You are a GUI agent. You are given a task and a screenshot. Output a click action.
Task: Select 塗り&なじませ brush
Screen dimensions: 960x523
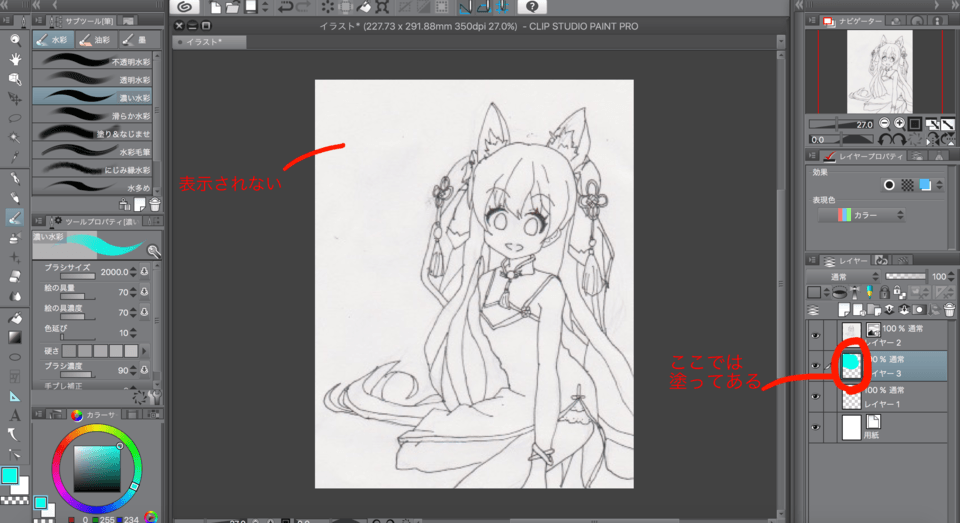point(92,132)
